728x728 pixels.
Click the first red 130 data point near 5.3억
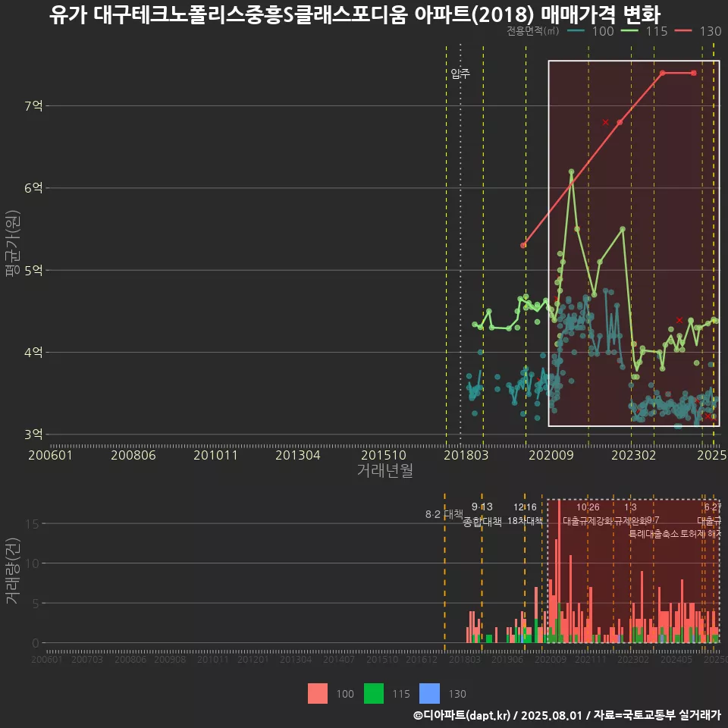tap(523, 245)
